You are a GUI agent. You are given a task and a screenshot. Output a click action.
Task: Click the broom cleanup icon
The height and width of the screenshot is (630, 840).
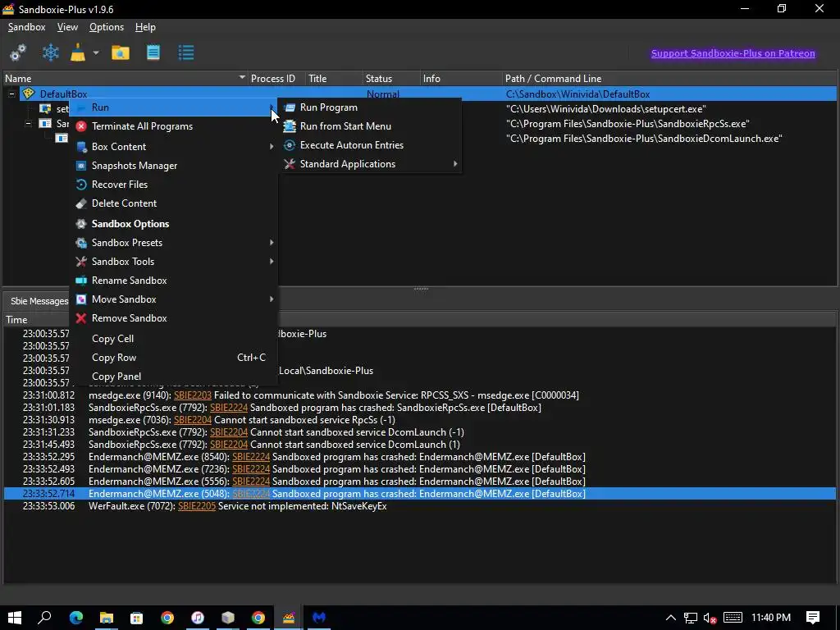78,52
